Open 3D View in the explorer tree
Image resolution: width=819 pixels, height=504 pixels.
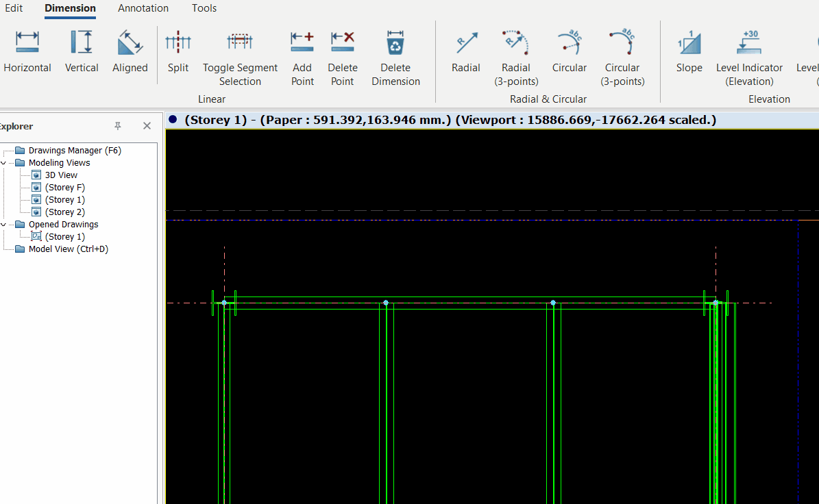61,175
